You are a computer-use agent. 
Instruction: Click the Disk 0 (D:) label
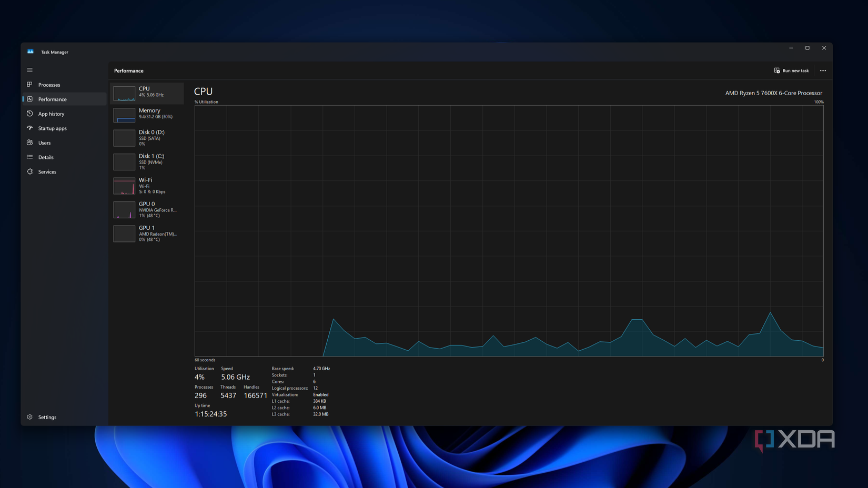[152, 132]
